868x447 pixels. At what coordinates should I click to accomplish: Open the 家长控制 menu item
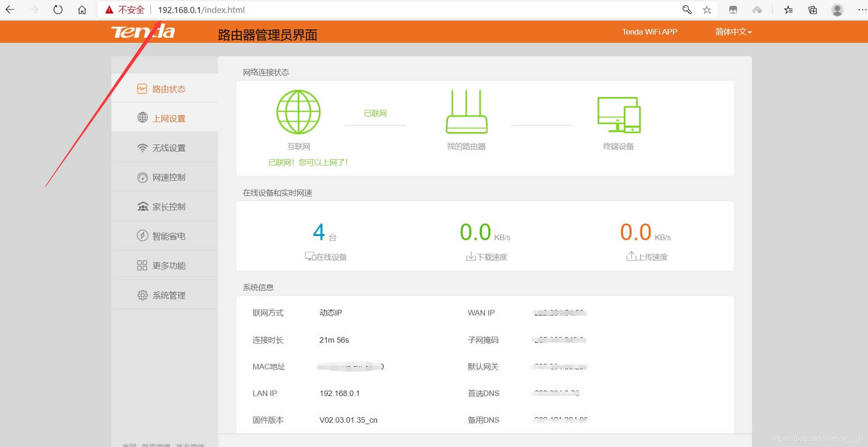tap(164, 206)
